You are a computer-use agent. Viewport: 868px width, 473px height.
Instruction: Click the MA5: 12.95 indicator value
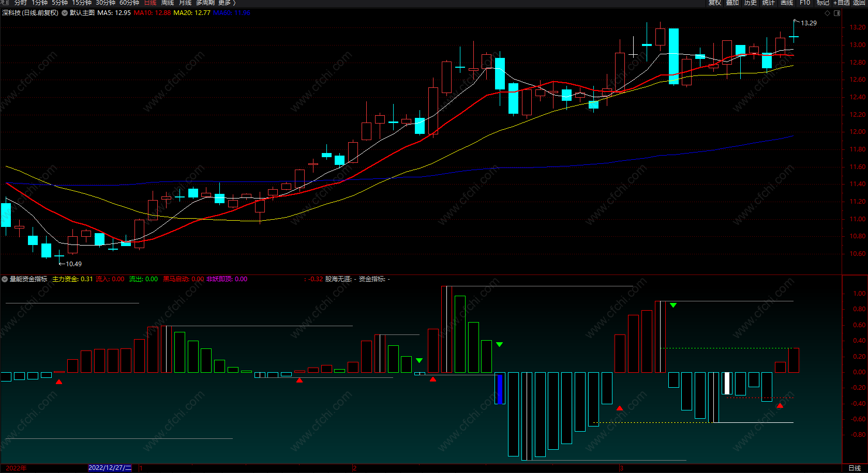(x=114, y=13)
